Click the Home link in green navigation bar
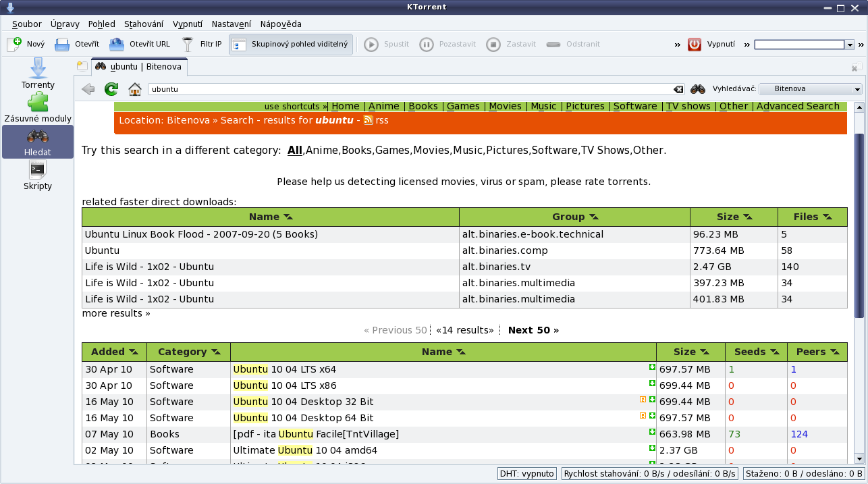 coord(346,106)
